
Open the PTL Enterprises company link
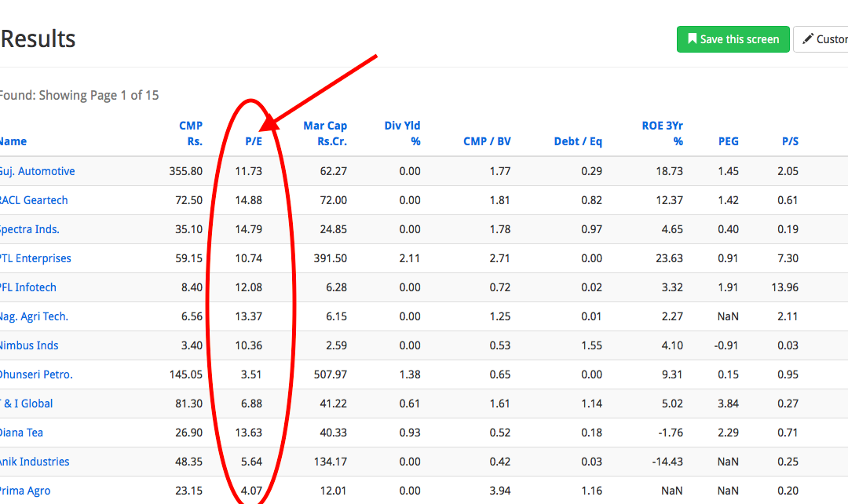(35, 258)
